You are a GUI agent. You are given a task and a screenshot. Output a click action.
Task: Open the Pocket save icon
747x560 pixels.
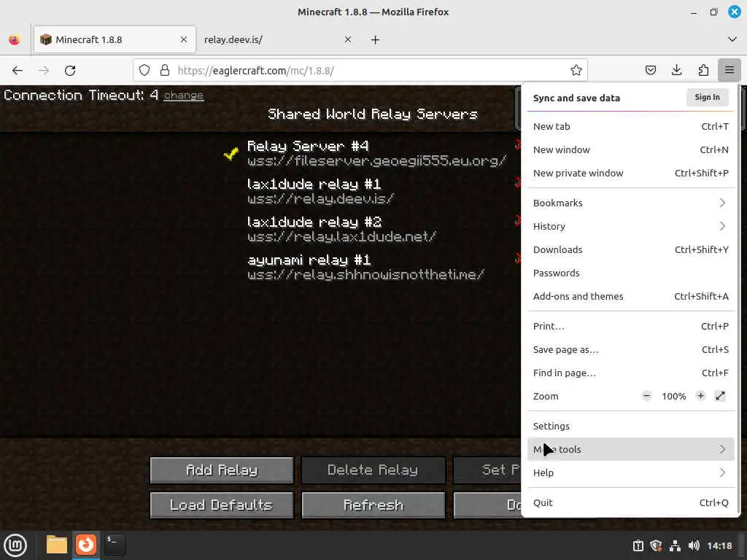[x=650, y=71]
